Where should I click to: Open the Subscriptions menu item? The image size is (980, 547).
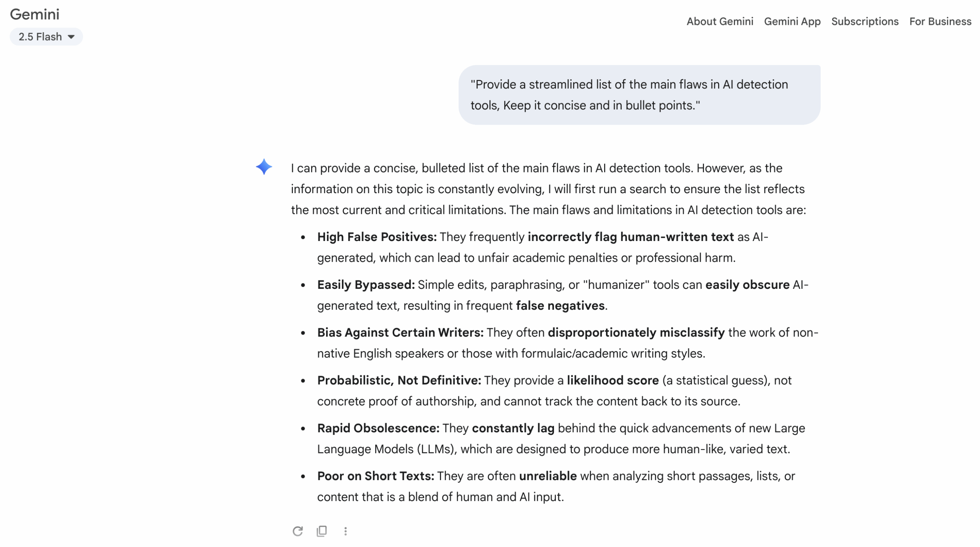864,21
